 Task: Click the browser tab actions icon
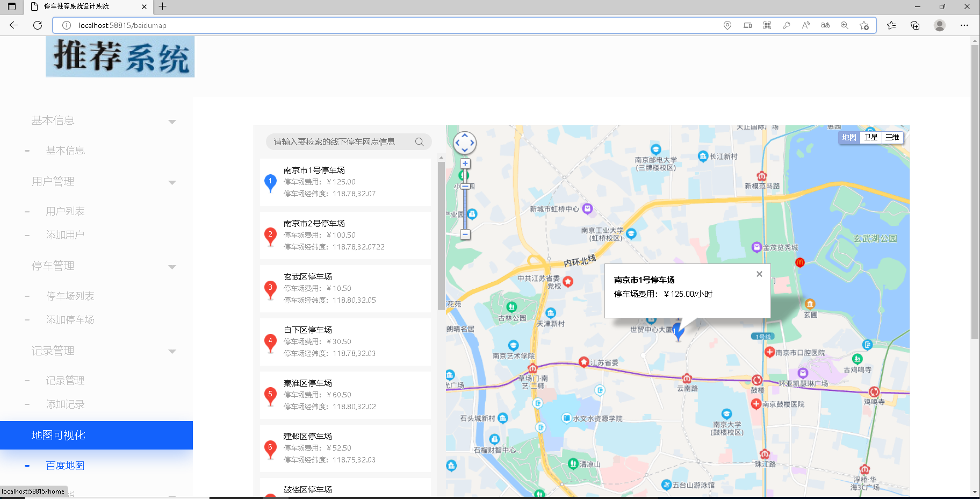[12, 6]
